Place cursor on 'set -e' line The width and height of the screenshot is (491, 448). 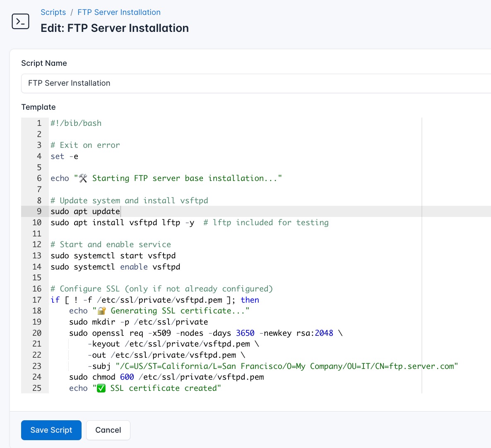[x=65, y=156]
